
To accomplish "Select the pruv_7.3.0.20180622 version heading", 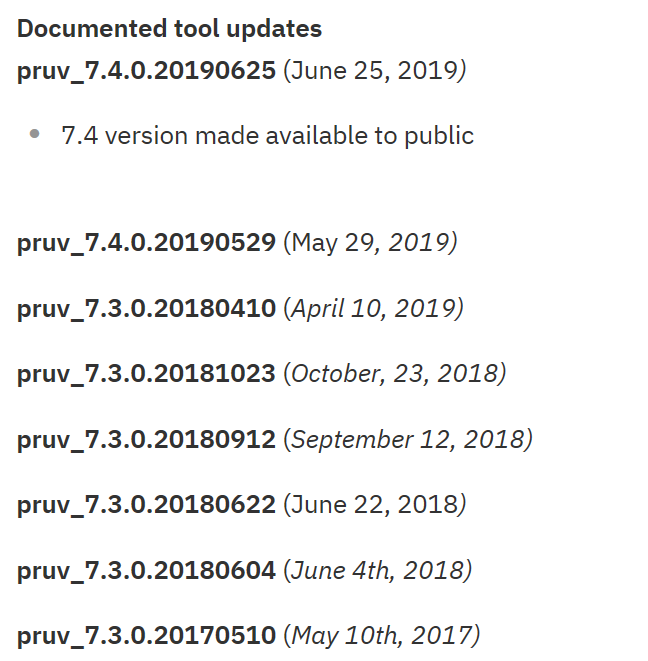I will pyautogui.click(x=146, y=504).
